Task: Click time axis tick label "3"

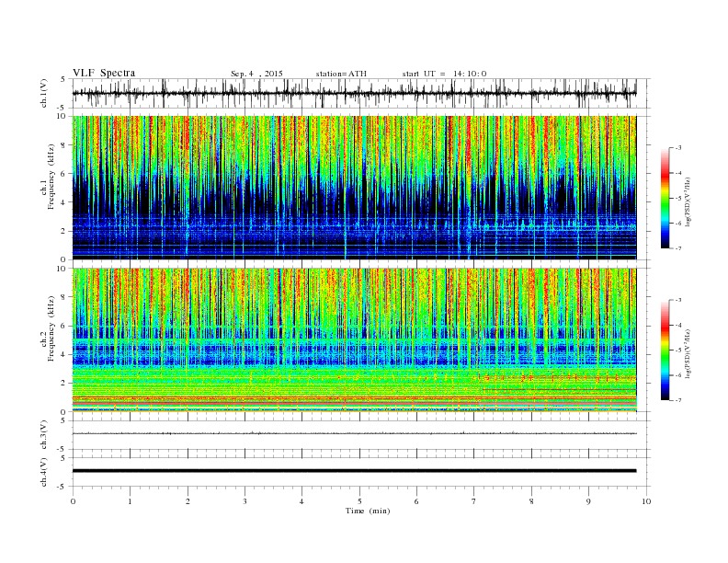Action: tap(245, 501)
